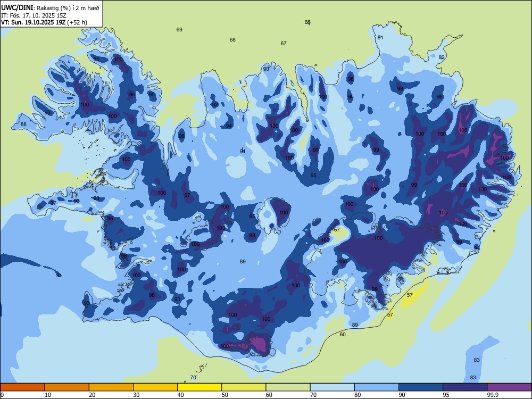Click the title text 'UWC/DINI: Rakastig (%) í 2 m hæð'
532x399 pixels.
click(x=50, y=7)
